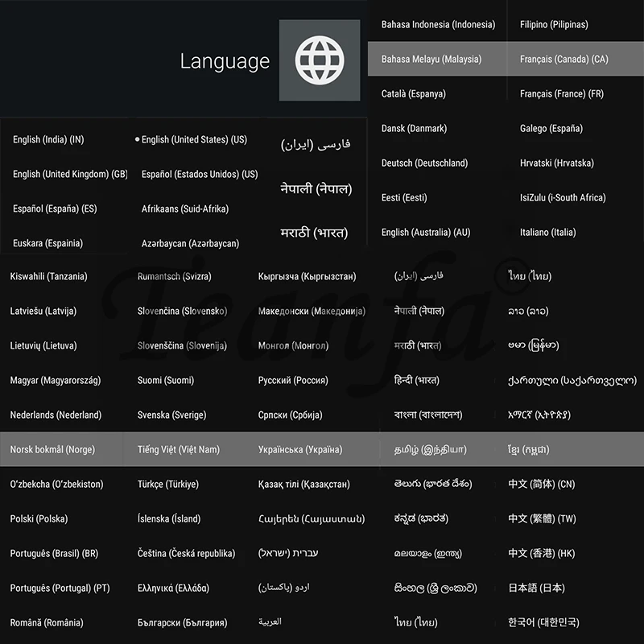This screenshot has height=644, width=644.
Task: Choose highlighted Français (Canada) (CA)
Action: click(x=564, y=59)
